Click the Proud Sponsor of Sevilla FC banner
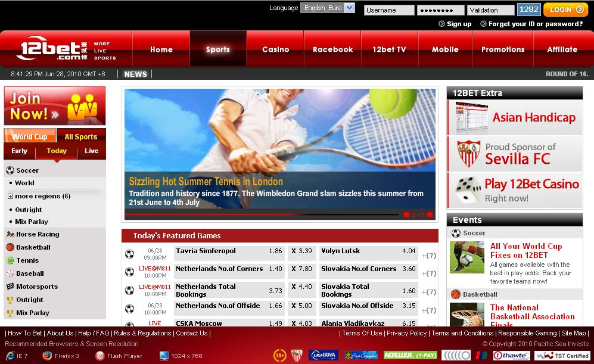 (x=515, y=154)
